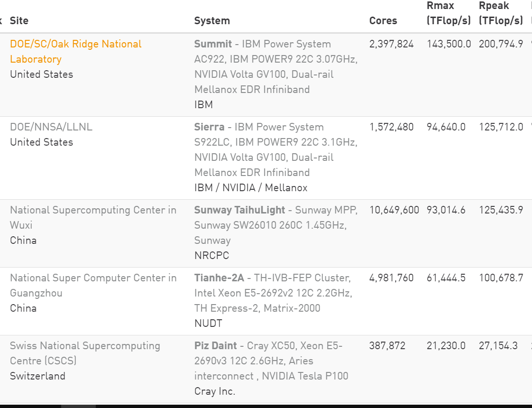Image resolution: width=532 pixels, height=408 pixels.
Task: Open Swiss National Supercomputing Centre (CSCS) link
Action: pyautogui.click(x=85, y=353)
